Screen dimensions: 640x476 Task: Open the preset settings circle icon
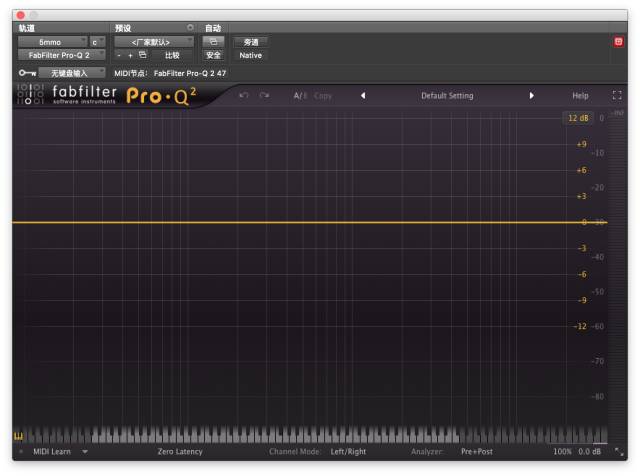190,27
